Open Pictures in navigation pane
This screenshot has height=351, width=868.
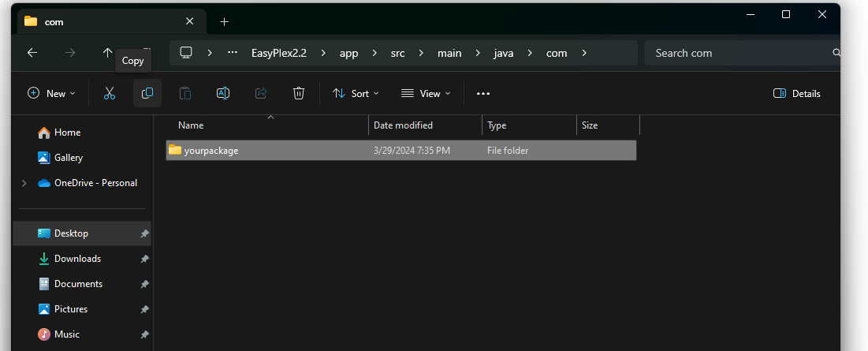click(x=82, y=309)
